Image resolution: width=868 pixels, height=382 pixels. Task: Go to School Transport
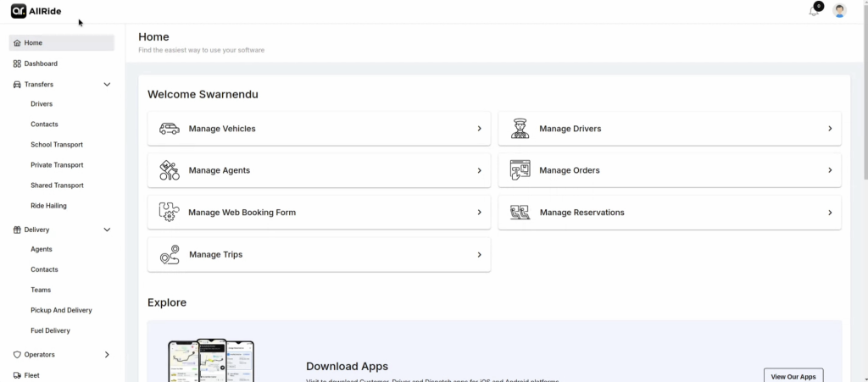(x=57, y=145)
